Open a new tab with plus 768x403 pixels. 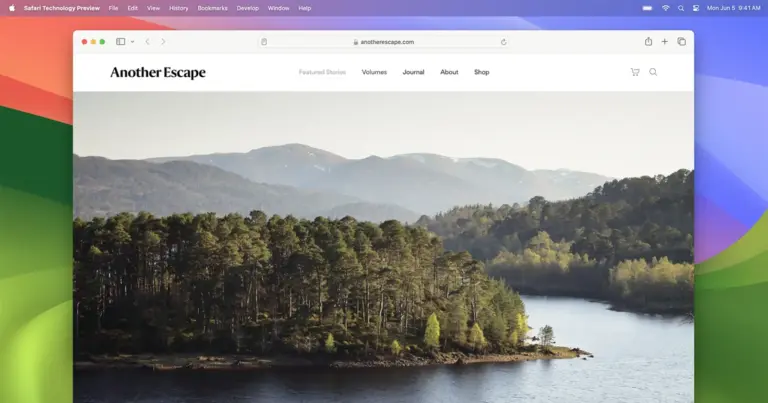664,42
